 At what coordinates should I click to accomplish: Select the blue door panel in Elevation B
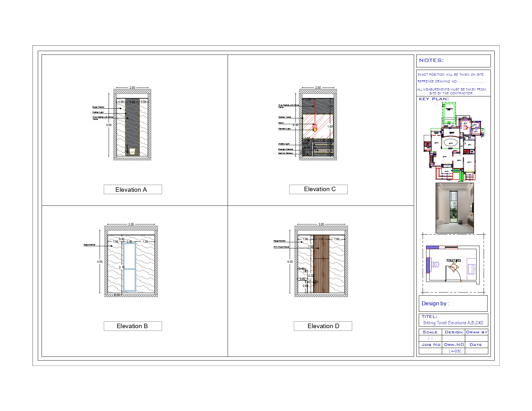coord(129,268)
